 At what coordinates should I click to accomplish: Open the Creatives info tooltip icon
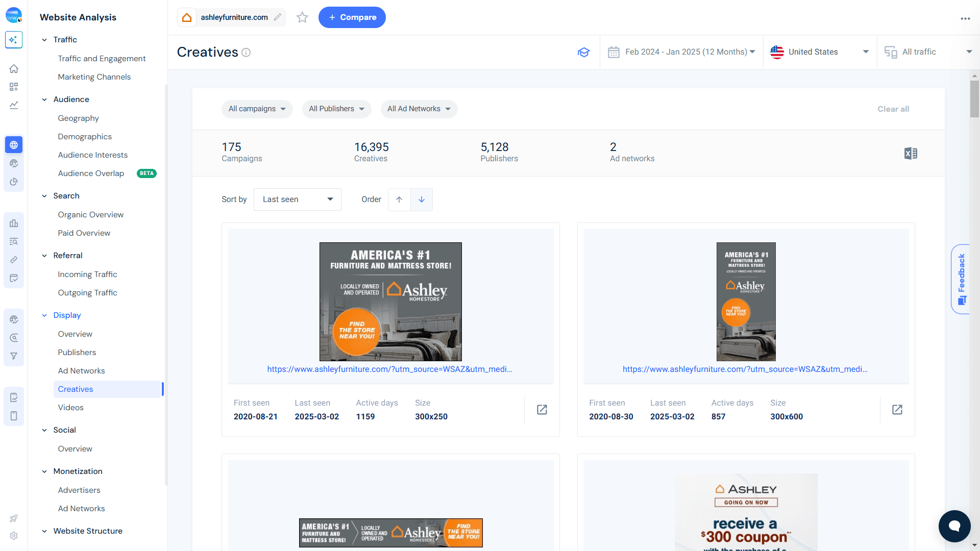[x=246, y=53]
